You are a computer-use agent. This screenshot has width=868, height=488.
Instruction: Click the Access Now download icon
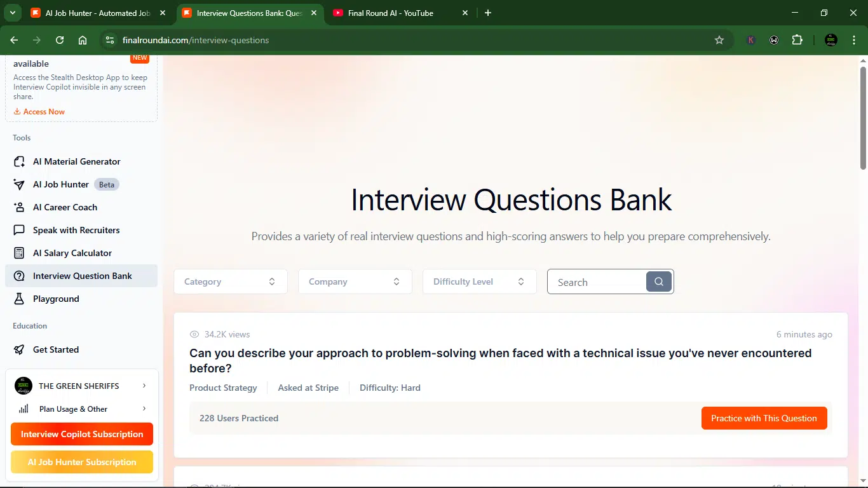point(17,112)
